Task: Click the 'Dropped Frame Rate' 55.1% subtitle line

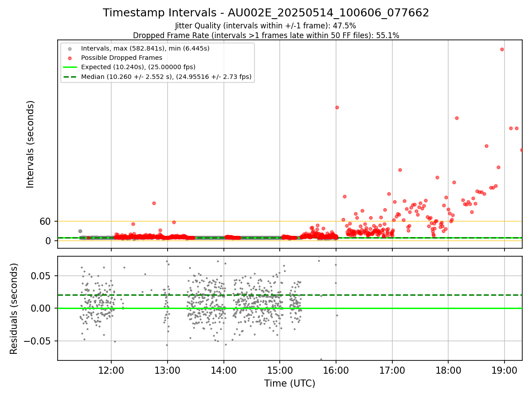Action: point(266,35)
